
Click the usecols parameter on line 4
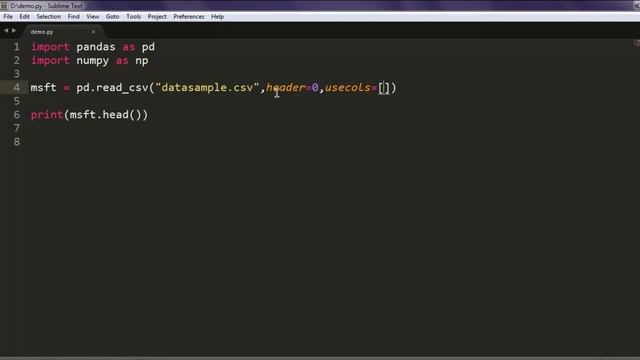(347, 88)
